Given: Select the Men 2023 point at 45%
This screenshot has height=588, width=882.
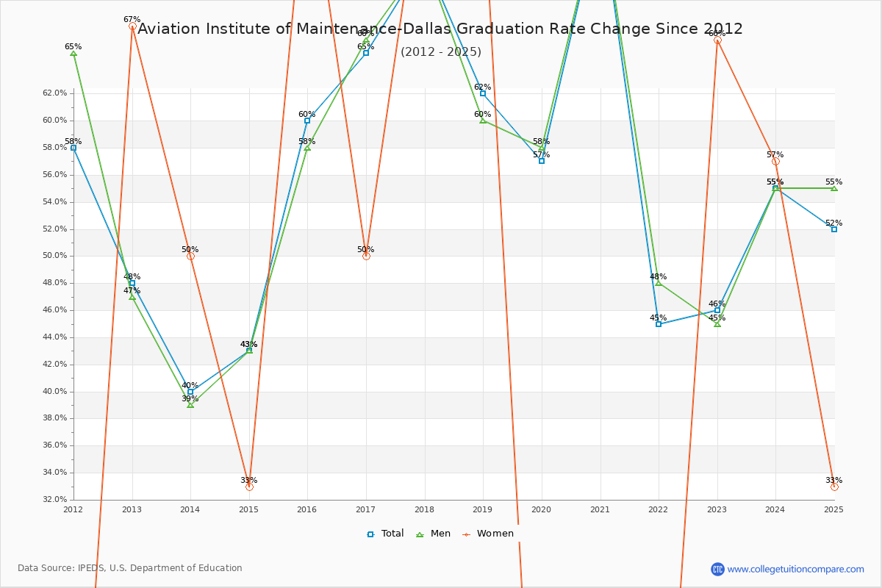Looking at the screenshot, I should click(x=717, y=324).
